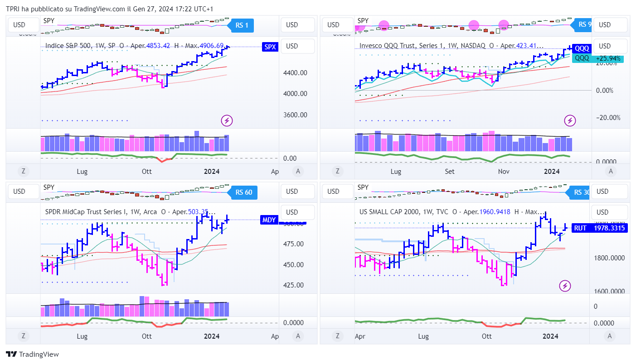Click the RS 60 label button
This screenshot has width=636, height=364.
point(243,192)
